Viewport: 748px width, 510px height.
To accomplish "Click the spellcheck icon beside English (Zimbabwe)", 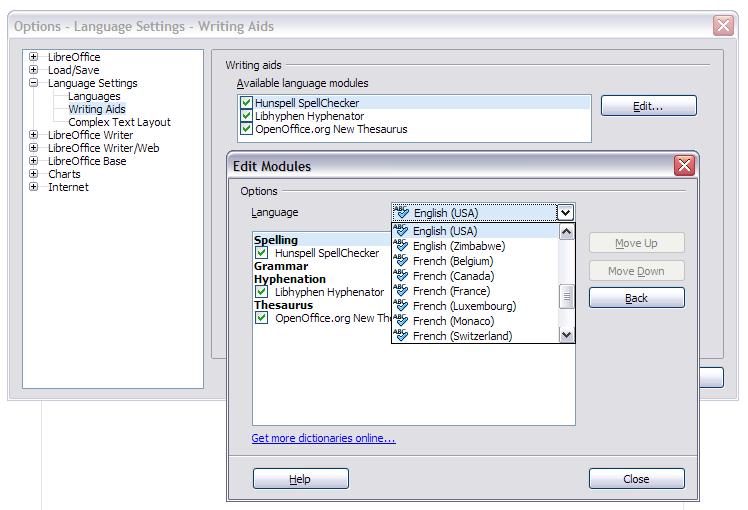I will coord(402,246).
